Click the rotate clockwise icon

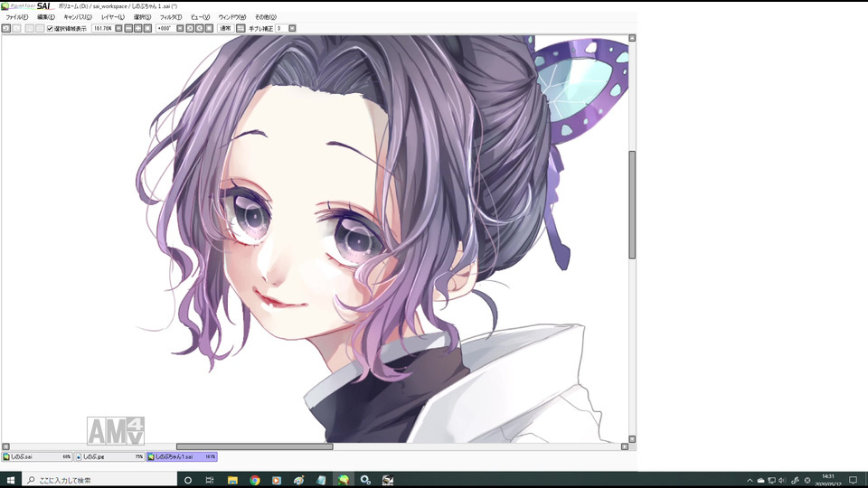pos(199,28)
